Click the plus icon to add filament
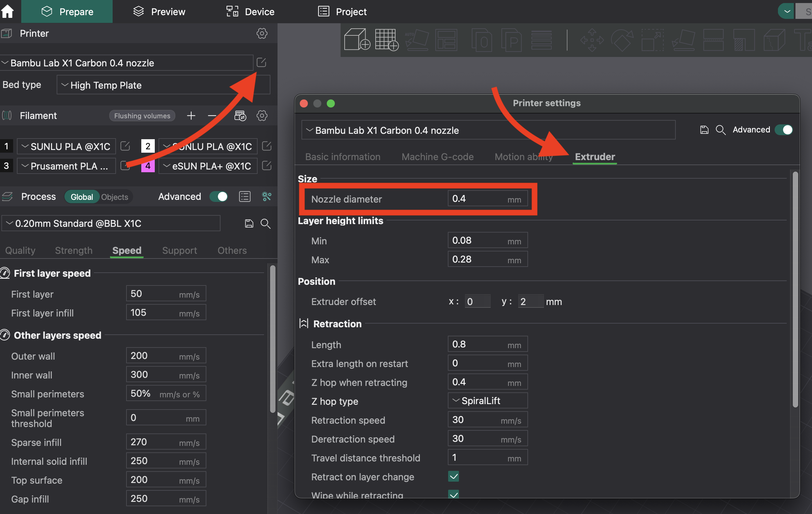812x514 pixels. click(191, 116)
